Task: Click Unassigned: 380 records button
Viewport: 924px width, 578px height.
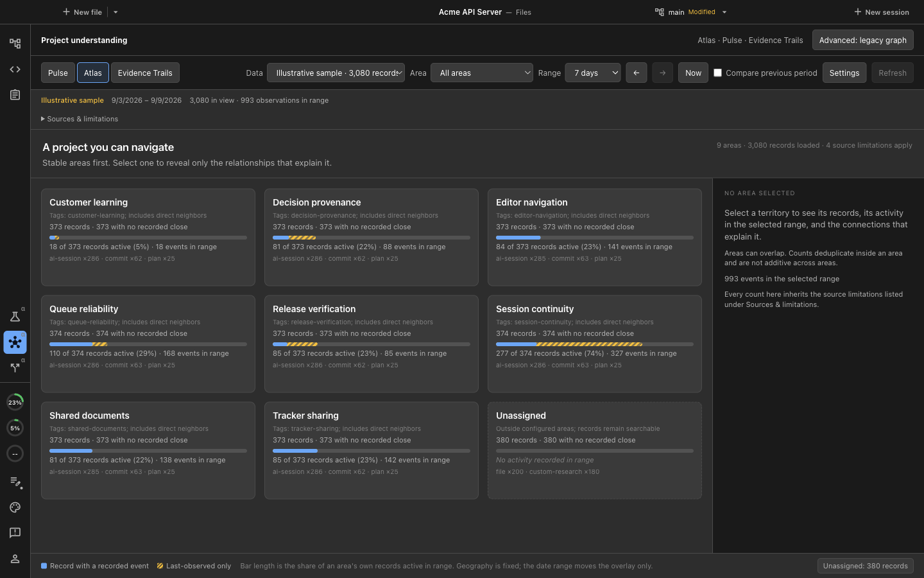Action: tap(865, 566)
